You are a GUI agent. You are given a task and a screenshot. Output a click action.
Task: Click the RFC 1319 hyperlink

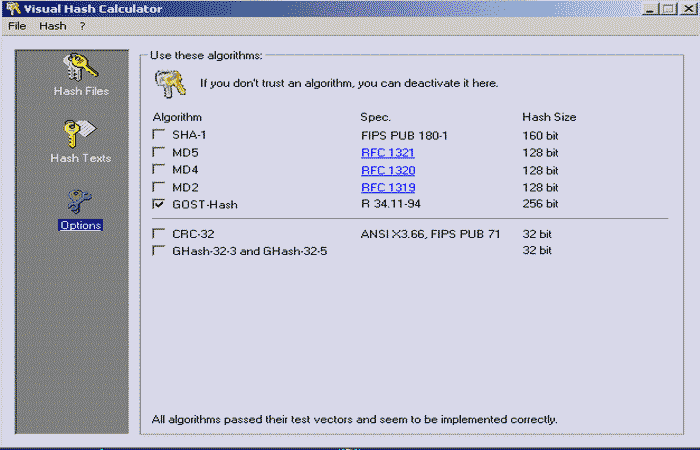(387, 187)
